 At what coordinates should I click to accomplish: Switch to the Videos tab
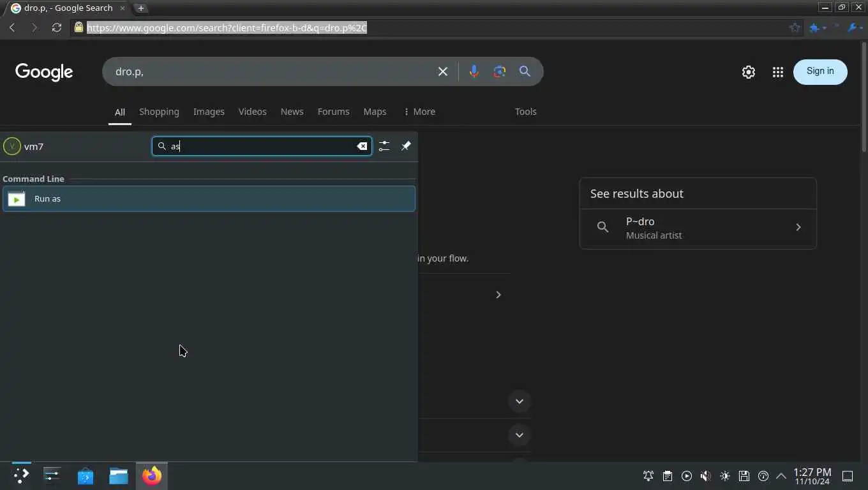pyautogui.click(x=252, y=112)
